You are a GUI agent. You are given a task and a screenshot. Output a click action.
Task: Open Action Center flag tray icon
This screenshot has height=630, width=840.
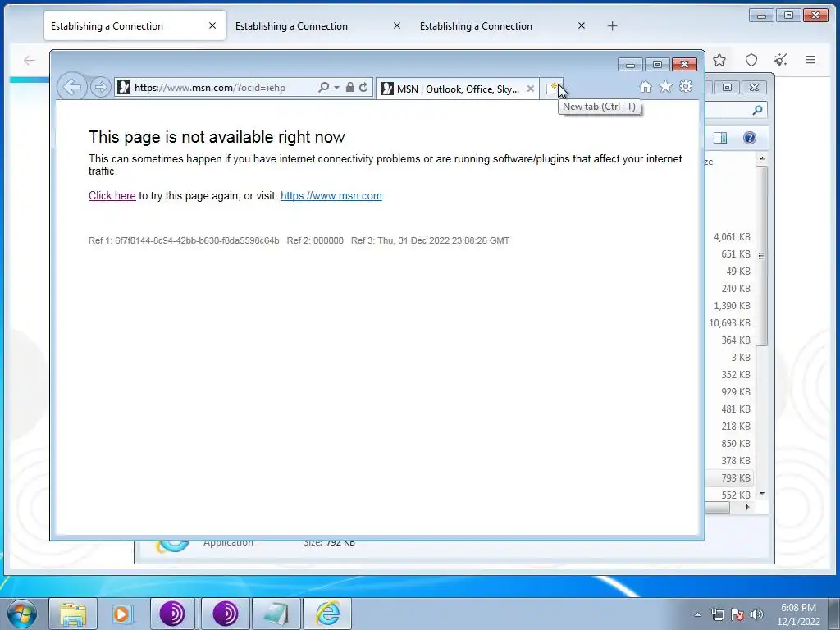click(737, 614)
